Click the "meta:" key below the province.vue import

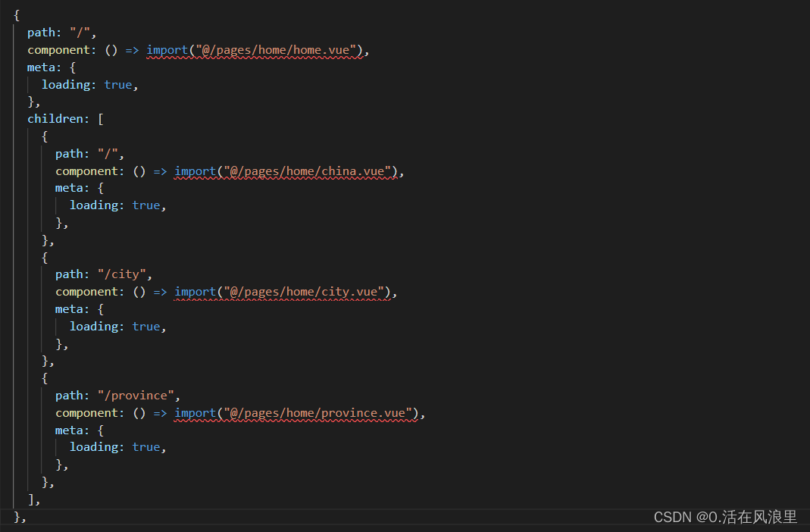coord(72,430)
